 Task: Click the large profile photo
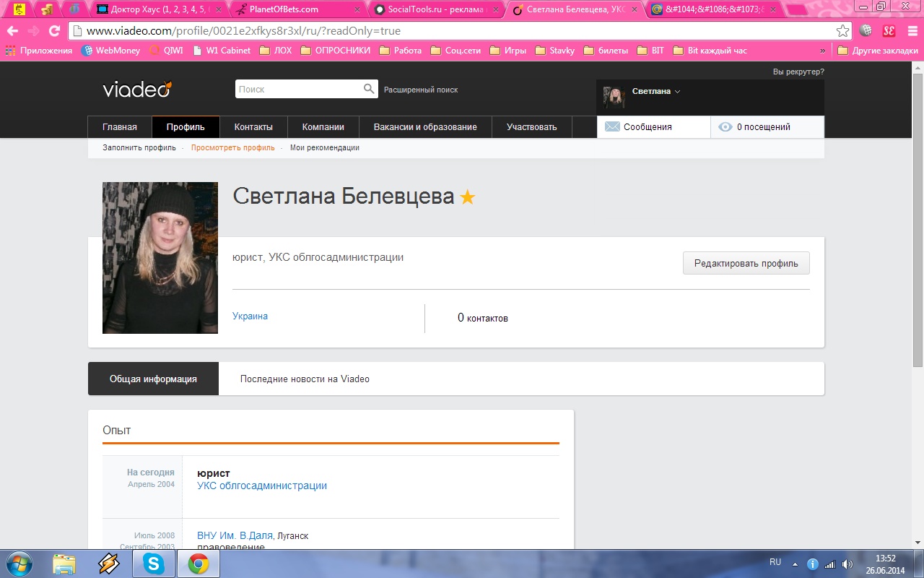(160, 257)
